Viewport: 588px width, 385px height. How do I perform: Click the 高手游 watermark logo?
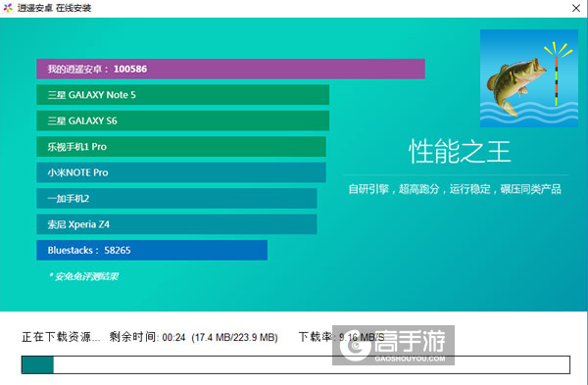pyautogui.click(x=393, y=345)
